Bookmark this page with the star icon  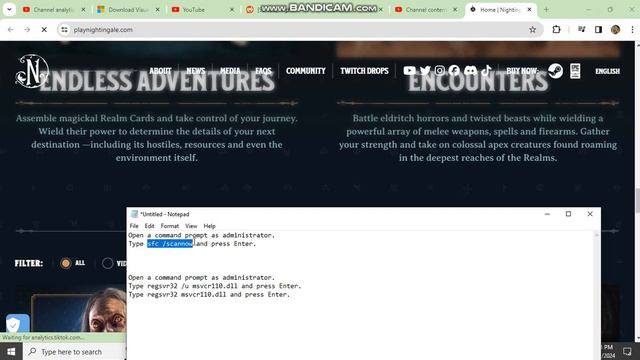click(532, 29)
